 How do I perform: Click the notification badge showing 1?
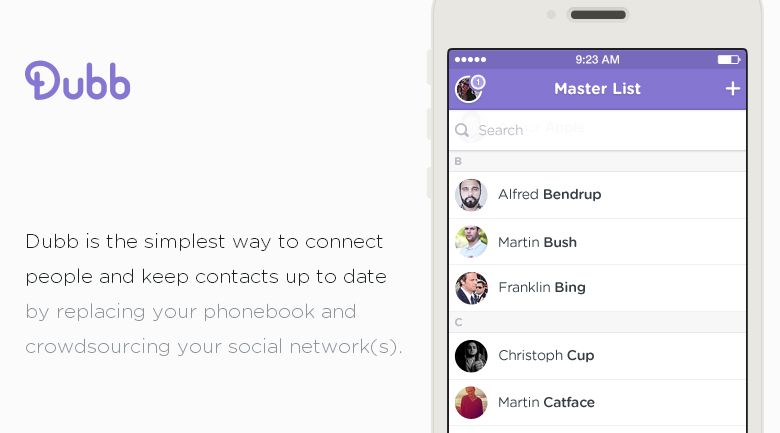coord(478,82)
